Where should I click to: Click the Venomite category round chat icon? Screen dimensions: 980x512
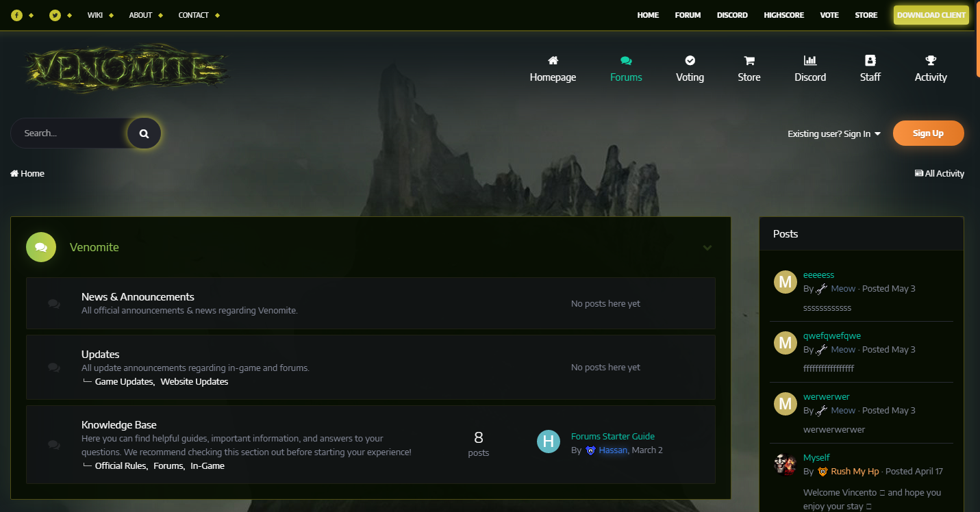(x=41, y=247)
